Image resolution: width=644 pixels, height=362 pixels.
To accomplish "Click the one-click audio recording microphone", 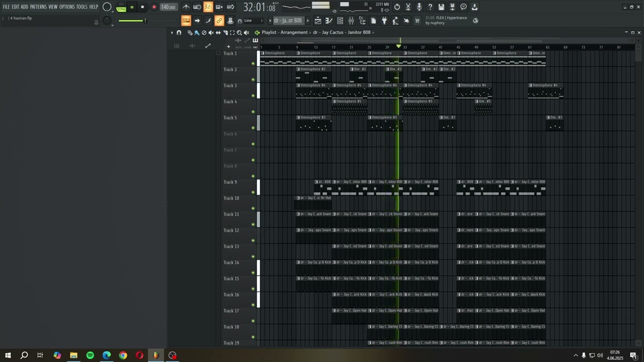I will pyautogui.click(x=419, y=7).
